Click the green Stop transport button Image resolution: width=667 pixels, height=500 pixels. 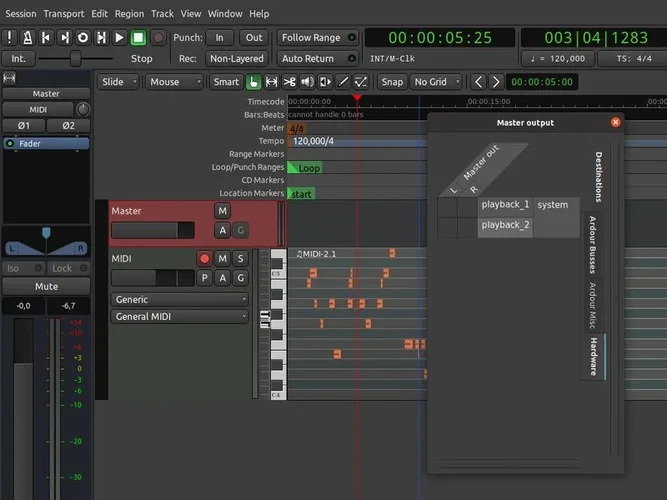click(138, 38)
